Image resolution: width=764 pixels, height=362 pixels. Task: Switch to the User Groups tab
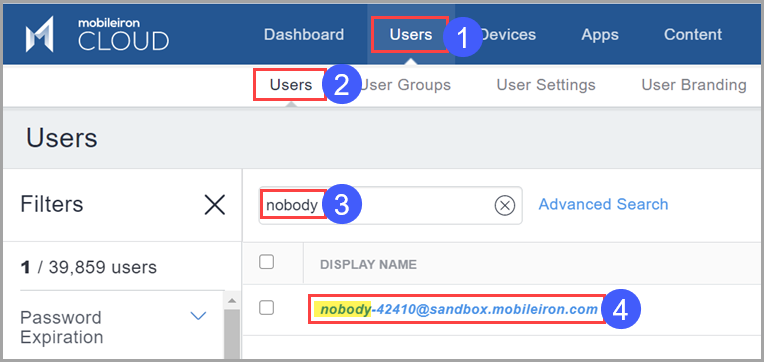(405, 85)
